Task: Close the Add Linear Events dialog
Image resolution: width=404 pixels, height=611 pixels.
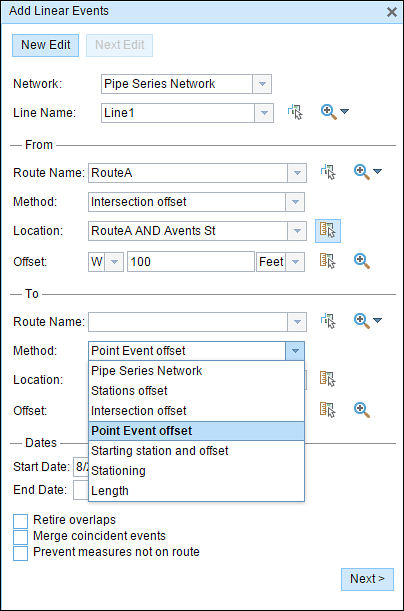Action: [x=392, y=12]
